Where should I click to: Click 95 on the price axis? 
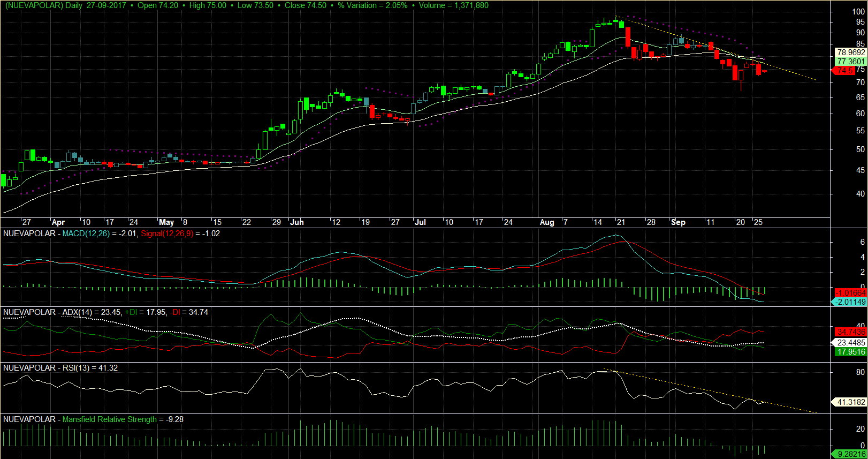click(x=861, y=22)
